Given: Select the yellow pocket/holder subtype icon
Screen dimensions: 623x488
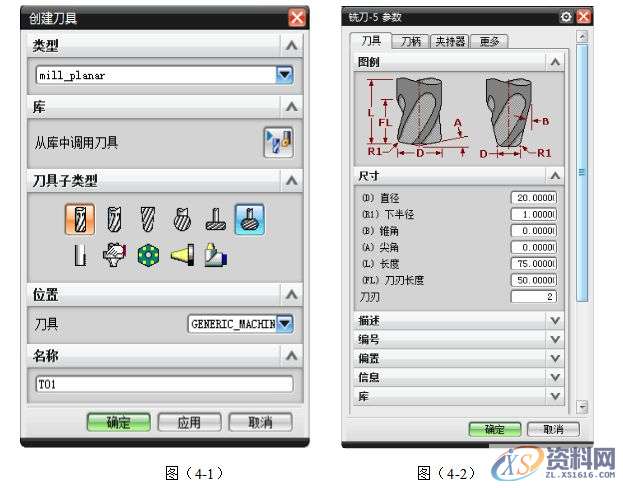Looking at the screenshot, I should click(183, 255).
